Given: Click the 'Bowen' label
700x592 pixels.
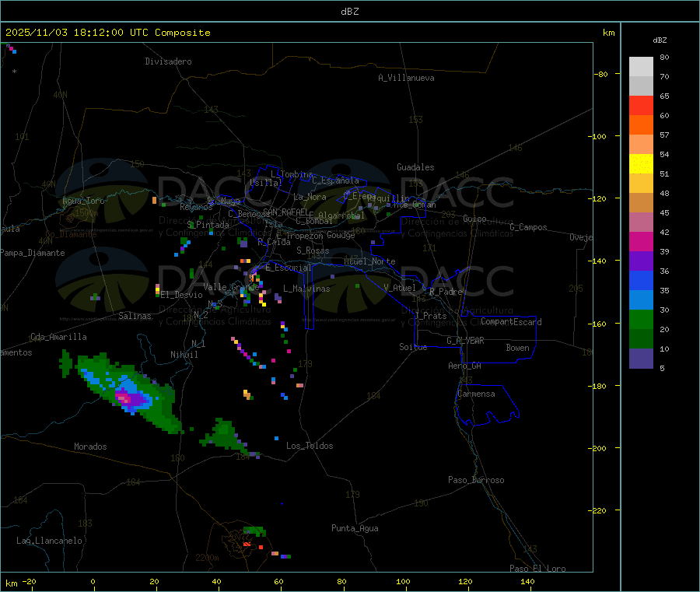Looking at the screenshot, I should click(517, 348).
